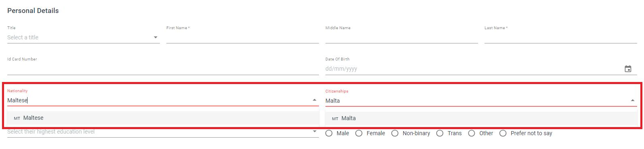Click the First Name input field

[242, 37]
